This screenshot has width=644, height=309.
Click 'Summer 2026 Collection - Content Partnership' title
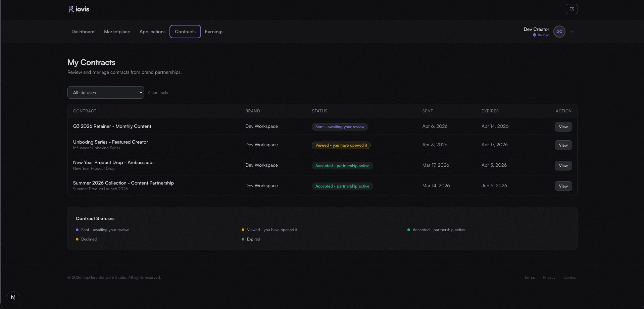123,183
